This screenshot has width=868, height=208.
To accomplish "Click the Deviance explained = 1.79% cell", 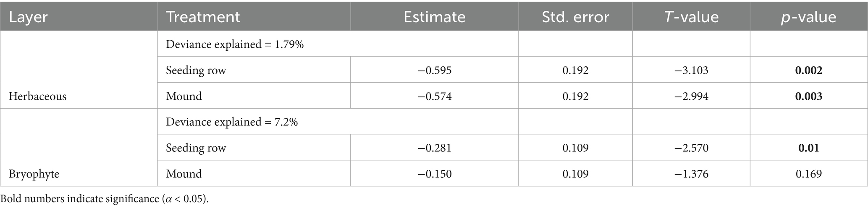I will 235,44.
